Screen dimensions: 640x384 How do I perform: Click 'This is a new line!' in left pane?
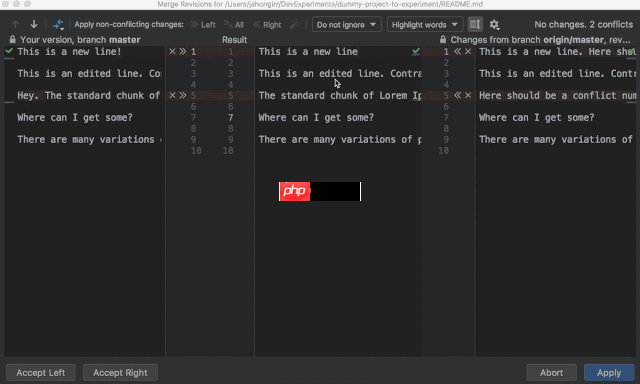point(69,51)
